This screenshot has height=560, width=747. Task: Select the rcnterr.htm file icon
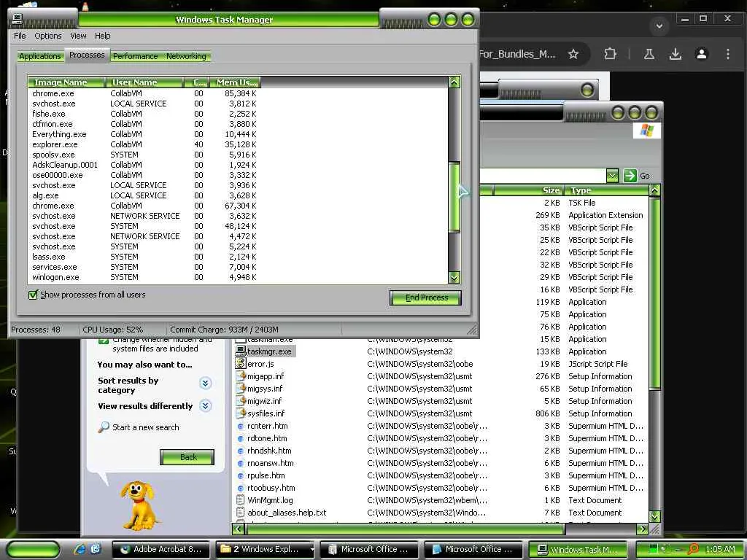point(241,426)
